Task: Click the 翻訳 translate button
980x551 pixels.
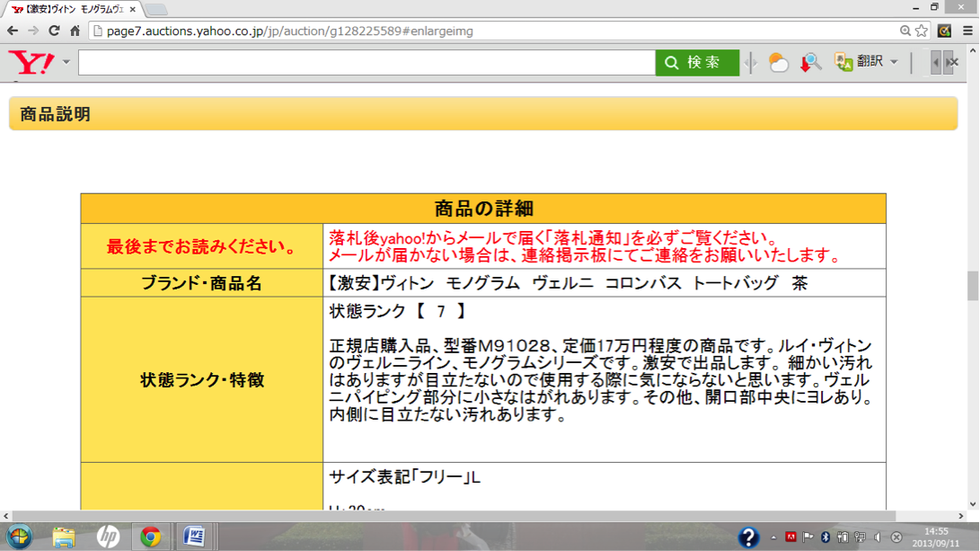Action: [x=860, y=61]
